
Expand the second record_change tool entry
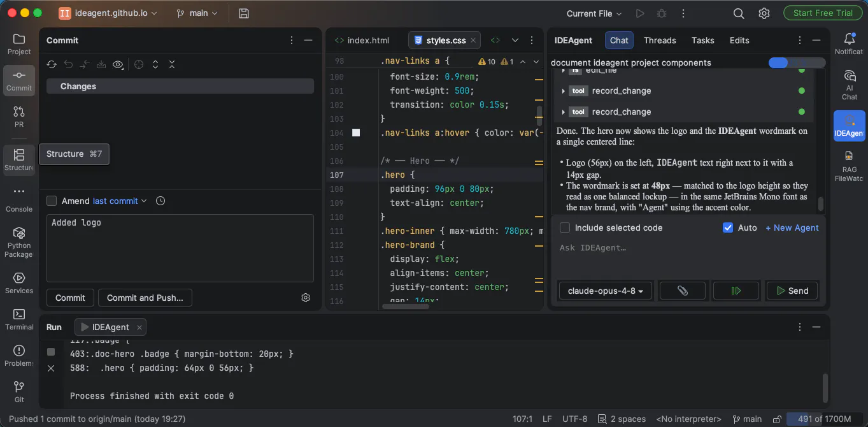(564, 112)
